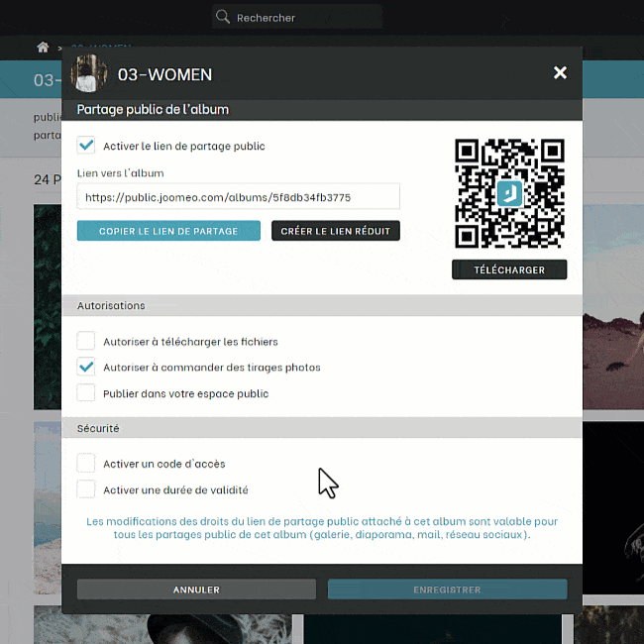
Task: Uncheck Autoriser à commander des tirages photos
Action: pyautogui.click(x=86, y=367)
